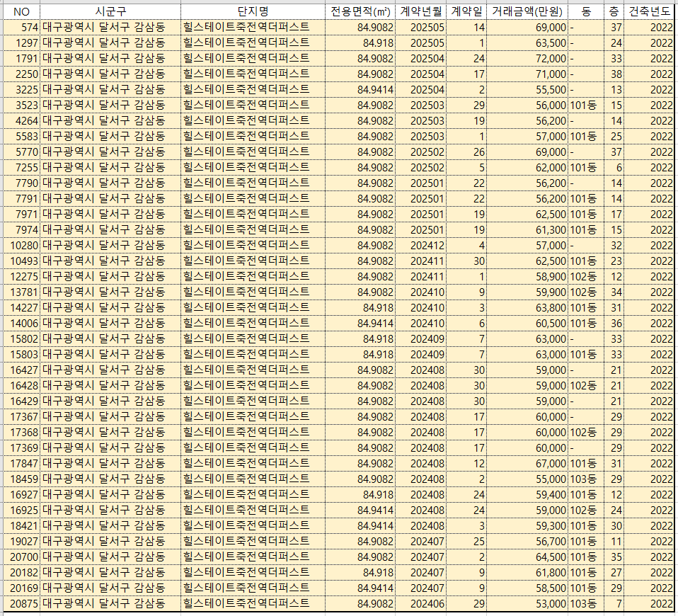Click the 72,000 price cell

(x=527, y=58)
